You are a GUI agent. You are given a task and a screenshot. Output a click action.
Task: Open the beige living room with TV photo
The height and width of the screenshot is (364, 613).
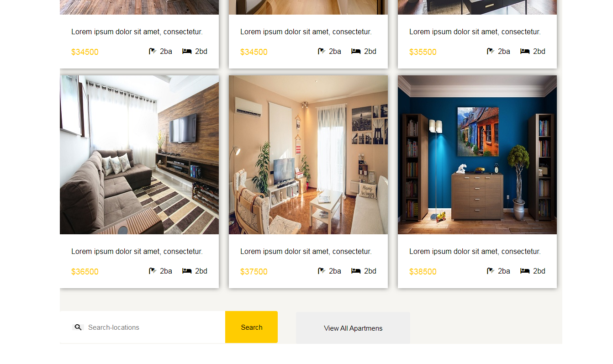click(x=308, y=155)
